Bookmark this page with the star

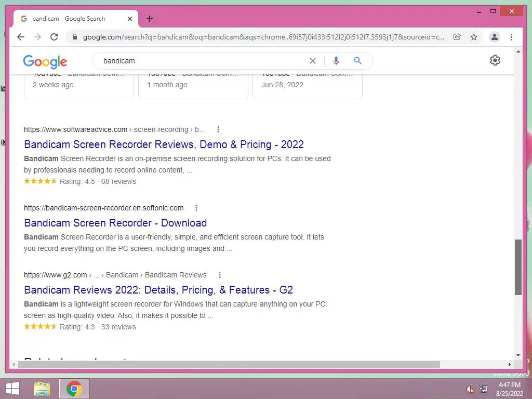[x=474, y=37]
